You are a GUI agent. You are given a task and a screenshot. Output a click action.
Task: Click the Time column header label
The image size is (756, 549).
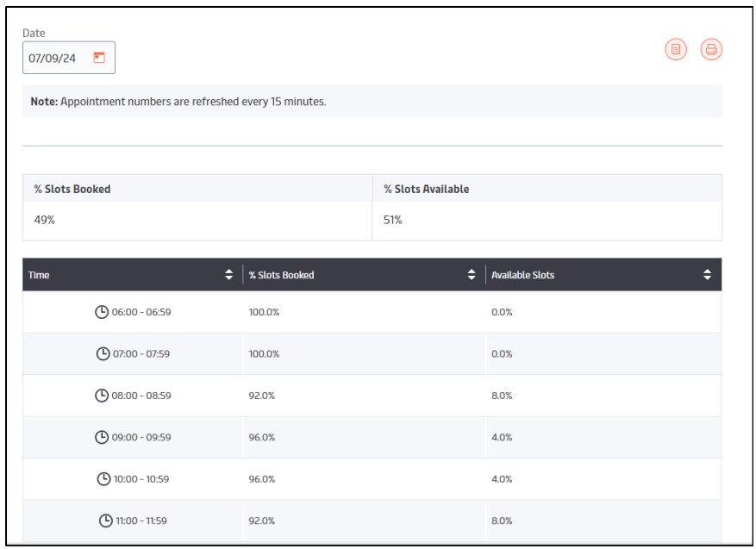(39, 275)
